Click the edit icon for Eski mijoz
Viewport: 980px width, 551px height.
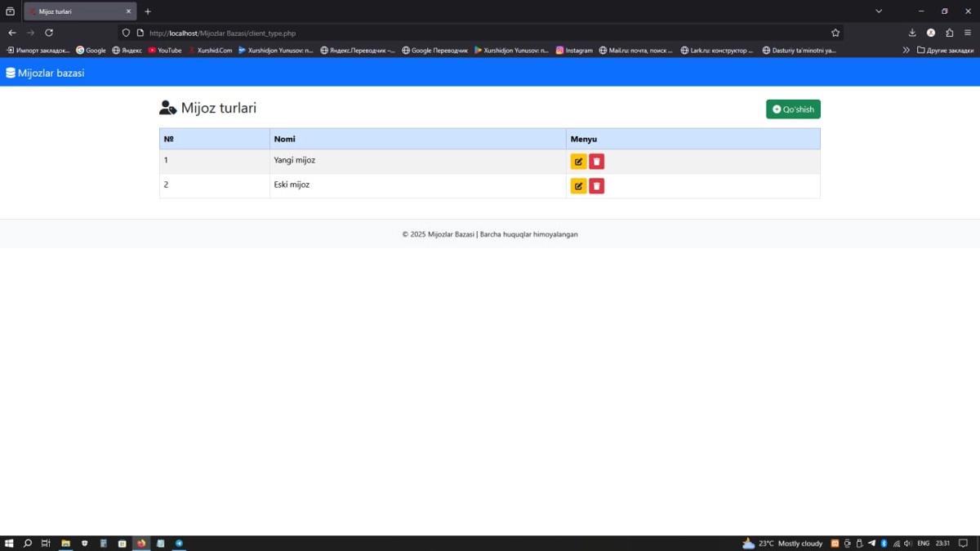coord(578,186)
